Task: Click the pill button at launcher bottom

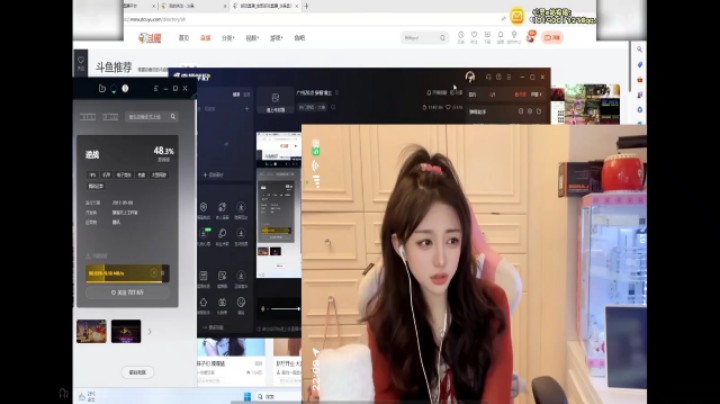Action: coord(137,372)
